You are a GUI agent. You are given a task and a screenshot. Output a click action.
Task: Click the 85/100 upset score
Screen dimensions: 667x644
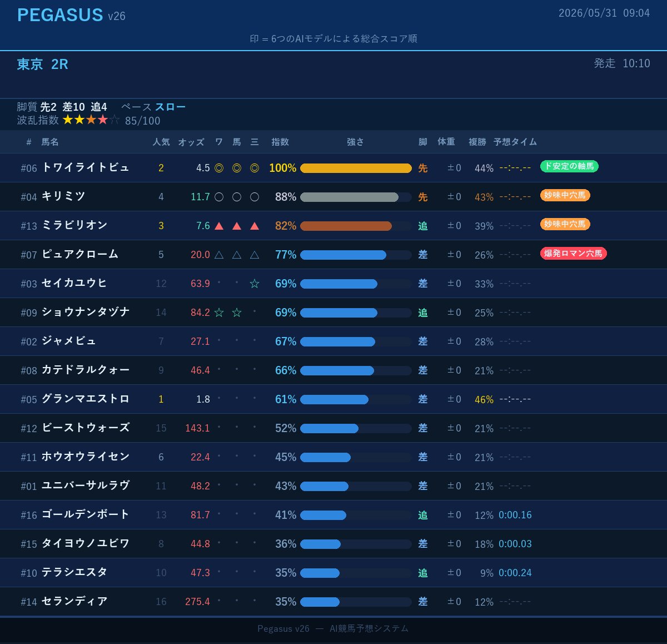click(x=142, y=121)
